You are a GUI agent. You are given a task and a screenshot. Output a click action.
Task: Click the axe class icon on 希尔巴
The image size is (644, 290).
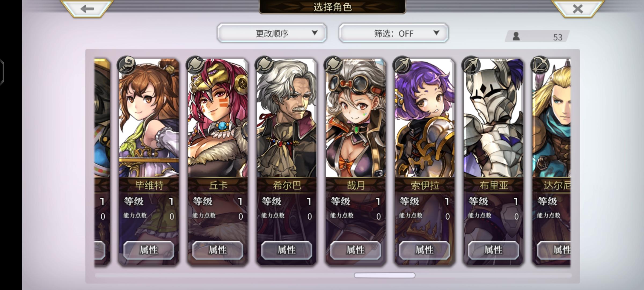[264, 65]
